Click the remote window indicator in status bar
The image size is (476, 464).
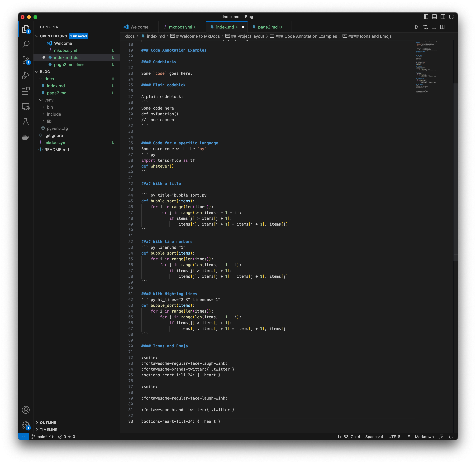(x=23, y=436)
